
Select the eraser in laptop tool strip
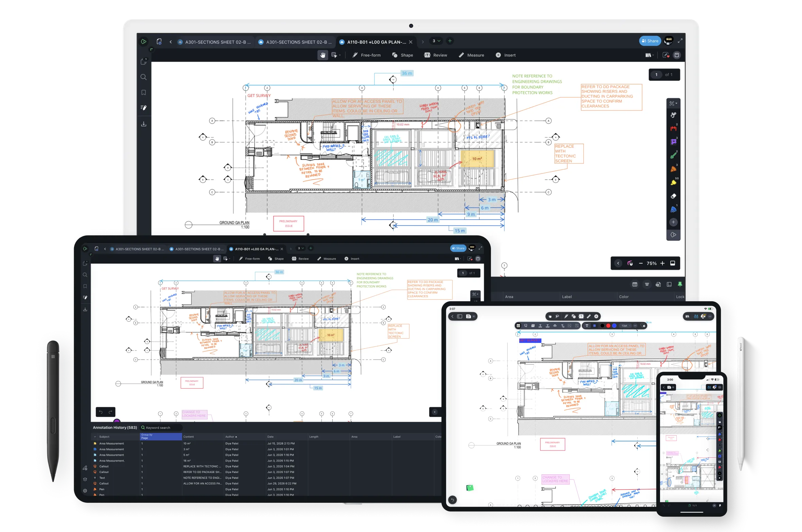click(673, 196)
